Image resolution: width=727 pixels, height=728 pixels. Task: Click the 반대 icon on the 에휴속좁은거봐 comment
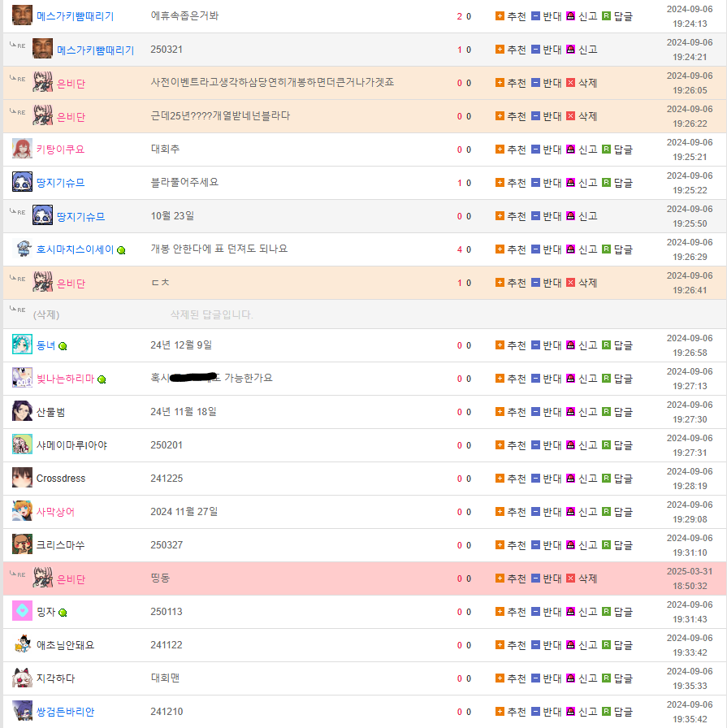click(535, 16)
